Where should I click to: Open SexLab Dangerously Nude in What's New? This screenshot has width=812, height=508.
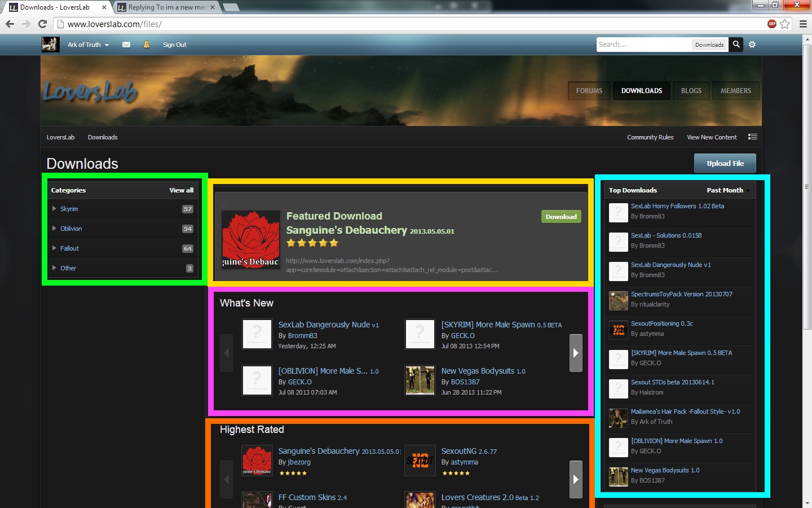pyautogui.click(x=328, y=325)
